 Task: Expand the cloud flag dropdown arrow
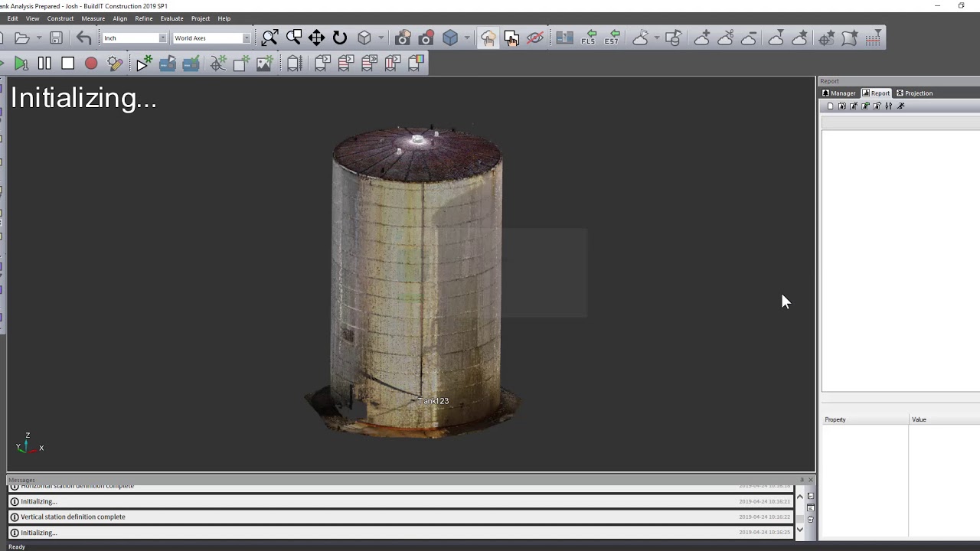[656, 37]
